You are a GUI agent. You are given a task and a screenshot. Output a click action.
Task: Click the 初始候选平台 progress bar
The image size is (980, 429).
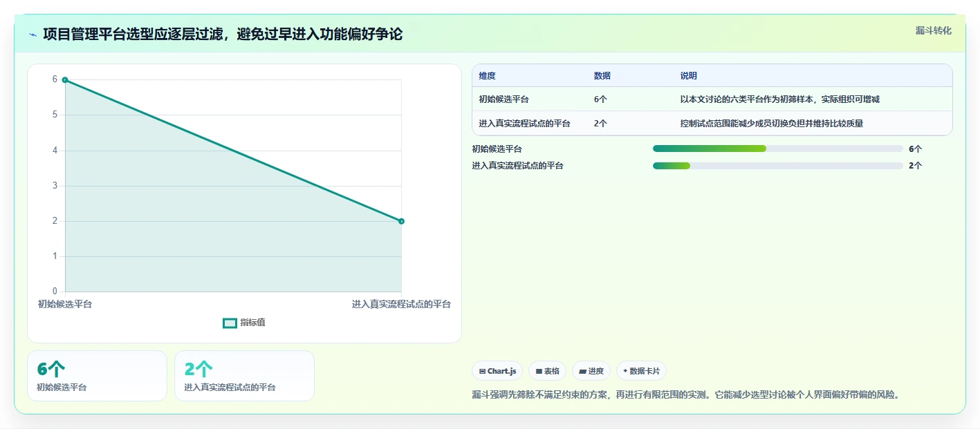click(778, 149)
